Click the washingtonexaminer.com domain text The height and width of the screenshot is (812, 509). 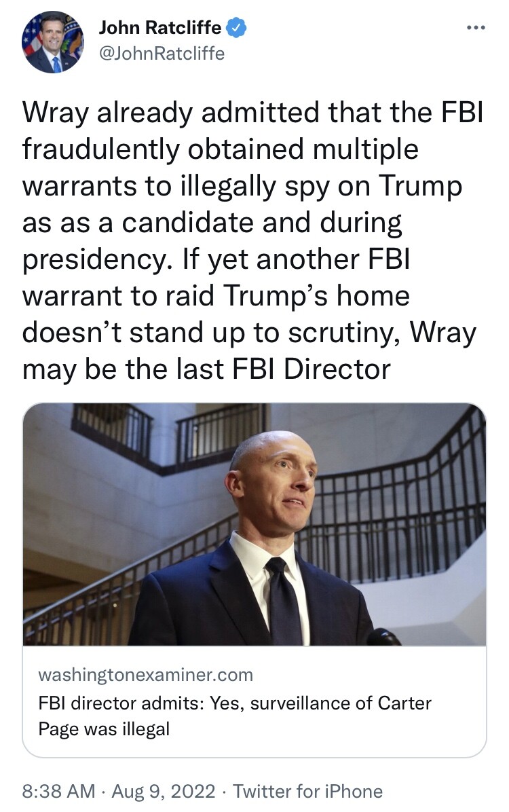145,675
